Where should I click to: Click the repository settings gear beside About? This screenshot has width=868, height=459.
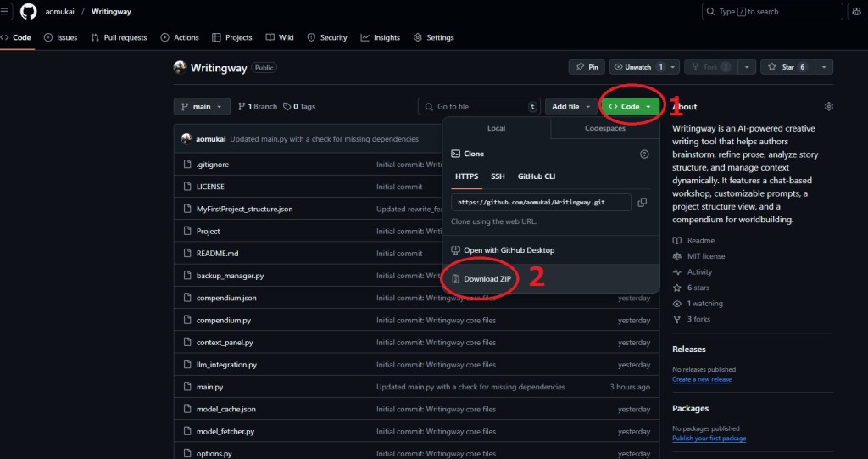pos(828,106)
